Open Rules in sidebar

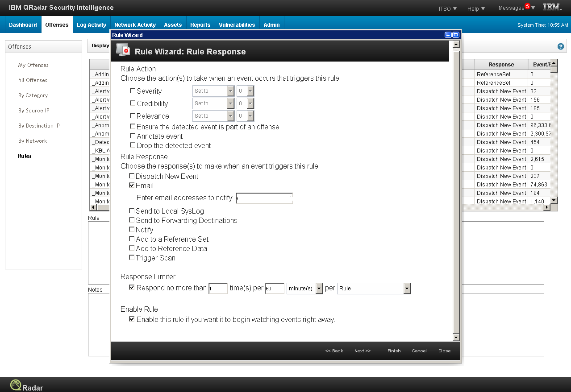[x=25, y=156]
